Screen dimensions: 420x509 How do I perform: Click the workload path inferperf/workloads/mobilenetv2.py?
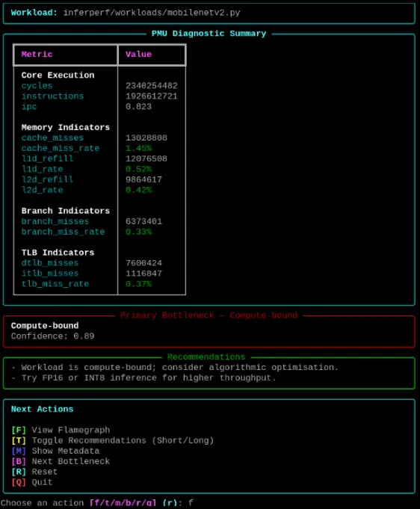pyautogui.click(x=152, y=13)
